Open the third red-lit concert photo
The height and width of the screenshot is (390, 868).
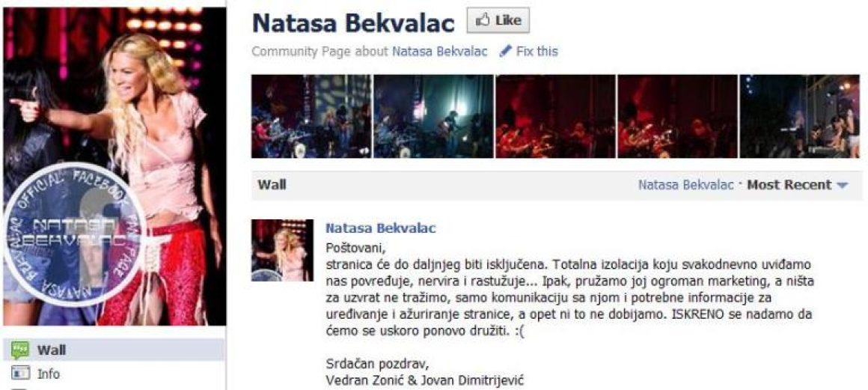tap(555, 116)
